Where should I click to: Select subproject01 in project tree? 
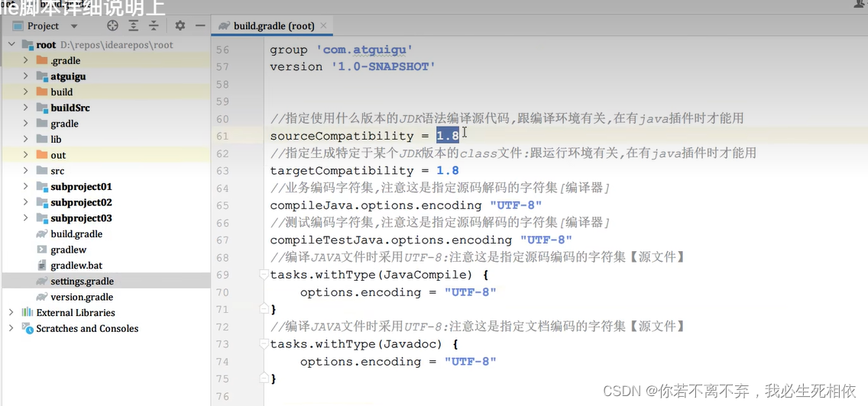tap(81, 186)
